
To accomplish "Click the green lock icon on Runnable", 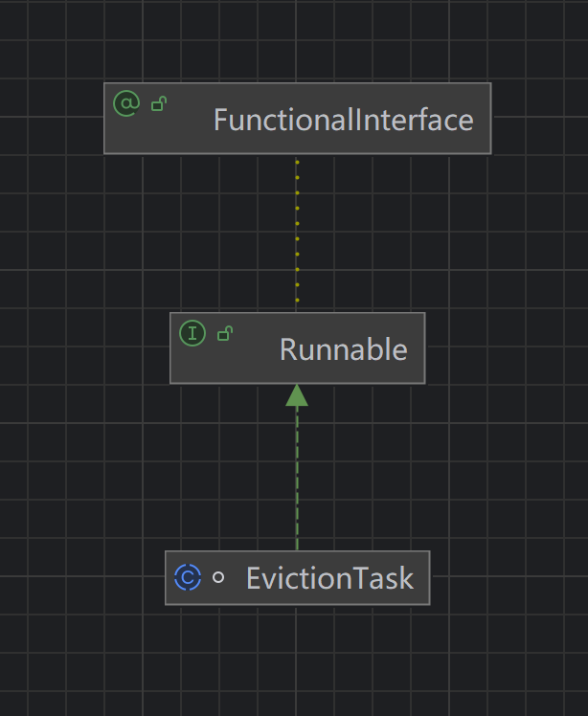I will coord(224,333).
